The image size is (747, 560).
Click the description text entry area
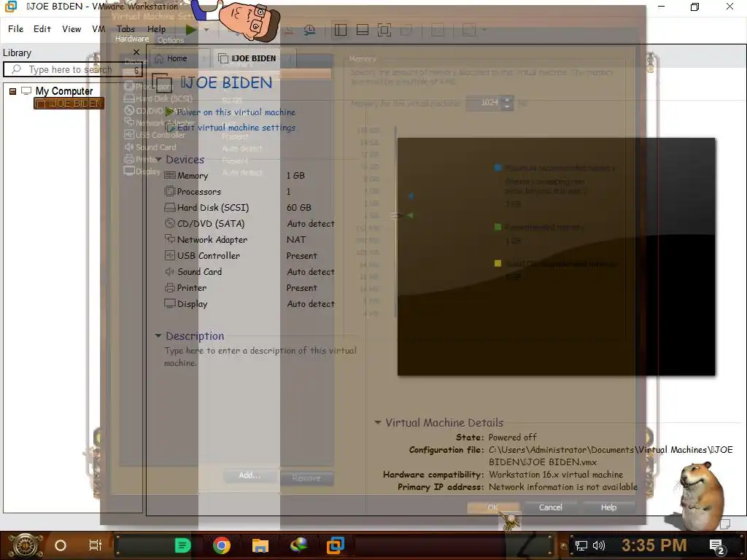pyautogui.click(x=260, y=357)
